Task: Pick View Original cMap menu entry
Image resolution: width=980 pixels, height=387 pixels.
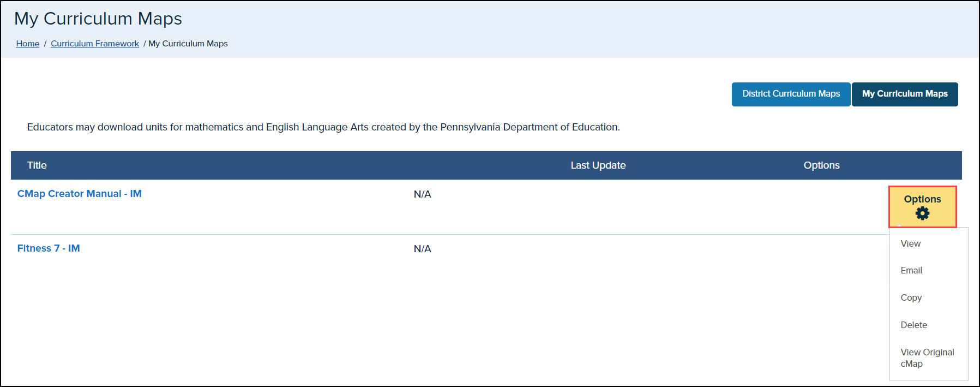Action: click(x=927, y=358)
